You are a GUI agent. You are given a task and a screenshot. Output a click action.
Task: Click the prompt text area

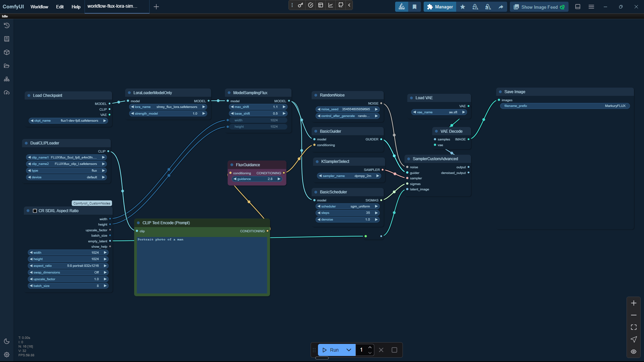(202, 265)
